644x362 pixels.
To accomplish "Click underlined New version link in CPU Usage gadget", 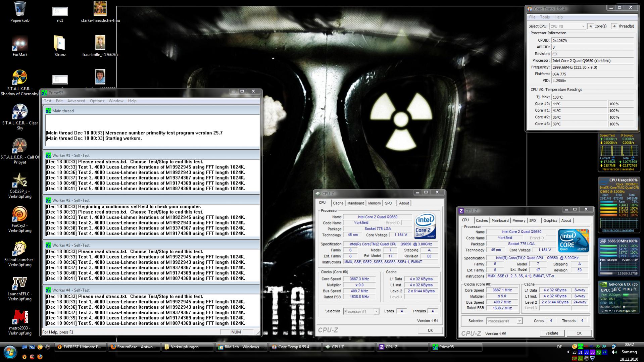I will click(x=618, y=230).
